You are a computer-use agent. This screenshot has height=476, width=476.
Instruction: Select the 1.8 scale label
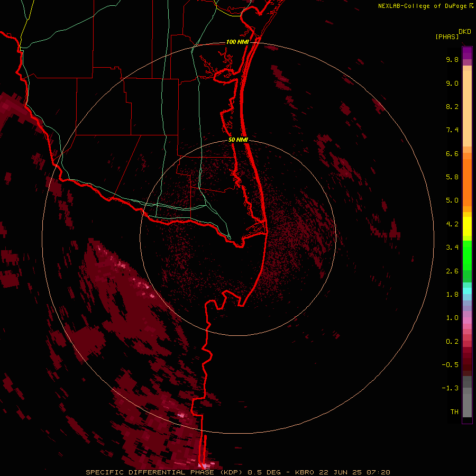pyautogui.click(x=452, y=295)
